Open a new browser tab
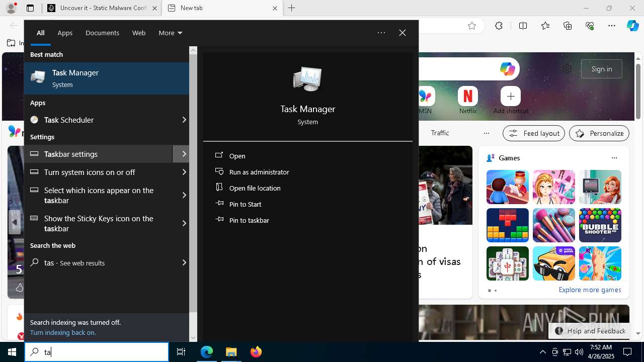This screenshot has width=644, height=362. click(x=291, y=8)
